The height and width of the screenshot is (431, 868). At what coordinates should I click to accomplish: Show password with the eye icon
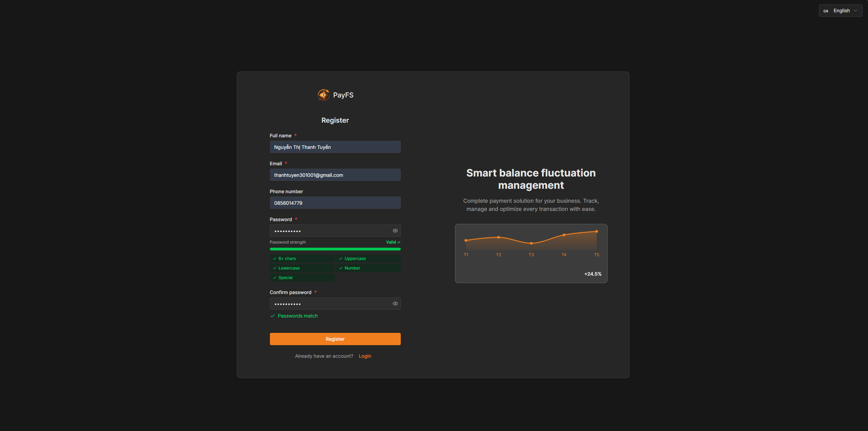click(x=395, y=231)
